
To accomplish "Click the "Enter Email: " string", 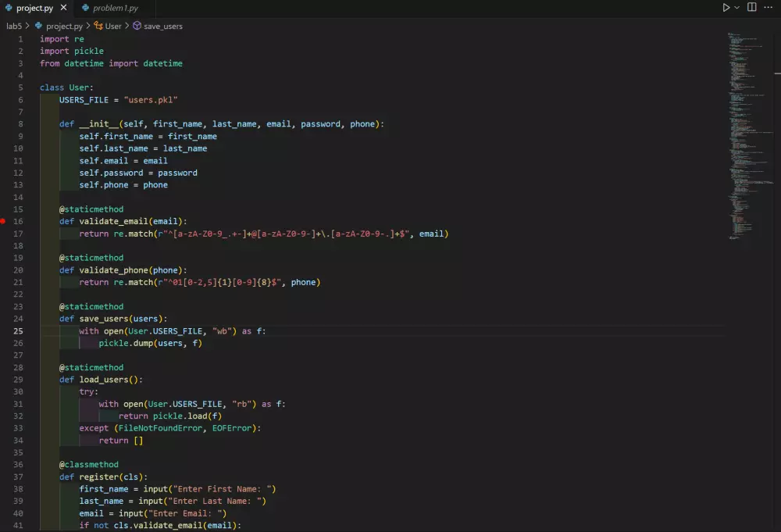I will point(185,513).
